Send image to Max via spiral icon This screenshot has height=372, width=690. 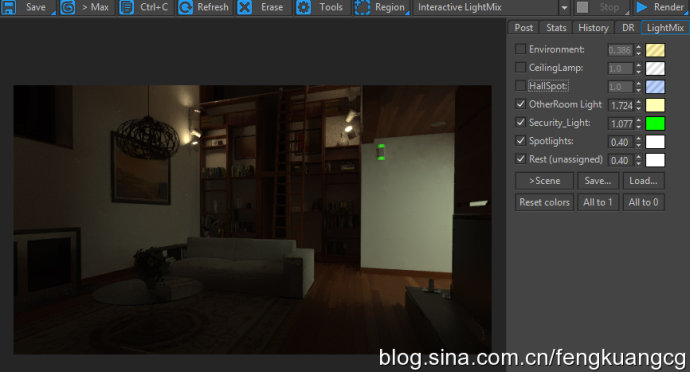click(67, 7)
